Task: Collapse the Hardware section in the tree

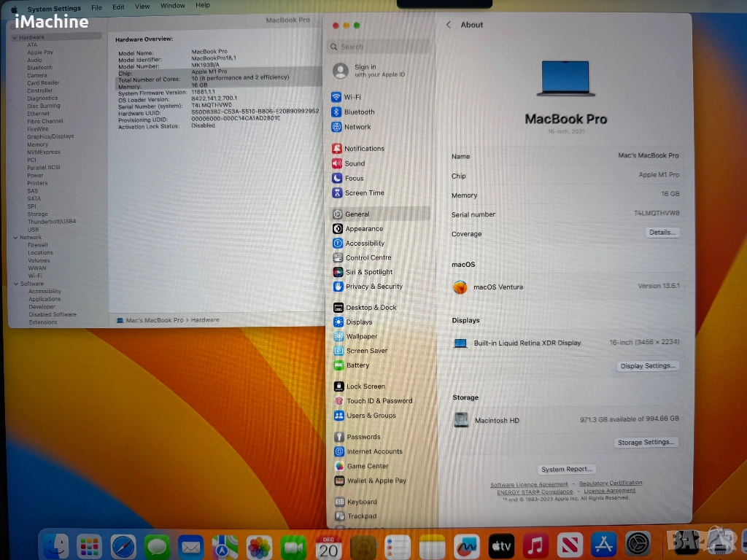Action: (15, 37)
